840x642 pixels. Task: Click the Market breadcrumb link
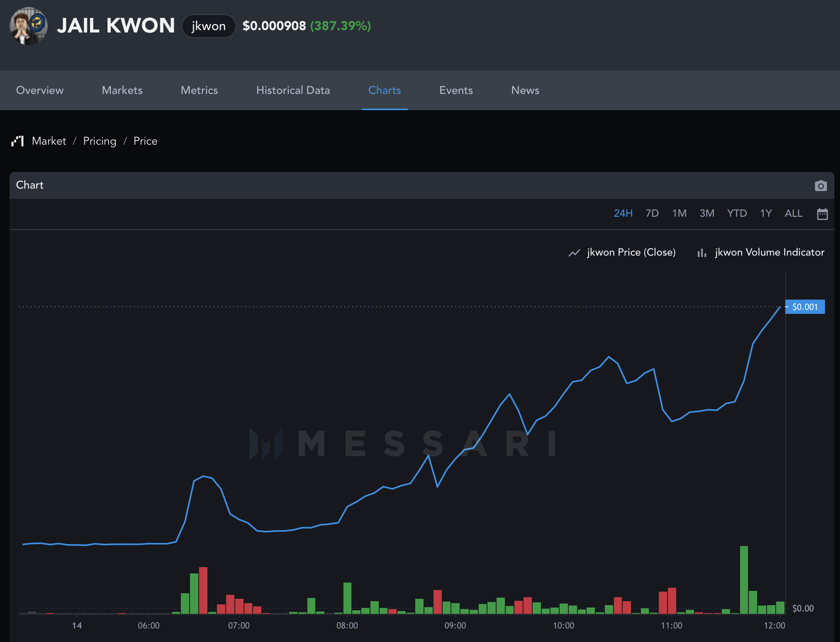[49, 141]
